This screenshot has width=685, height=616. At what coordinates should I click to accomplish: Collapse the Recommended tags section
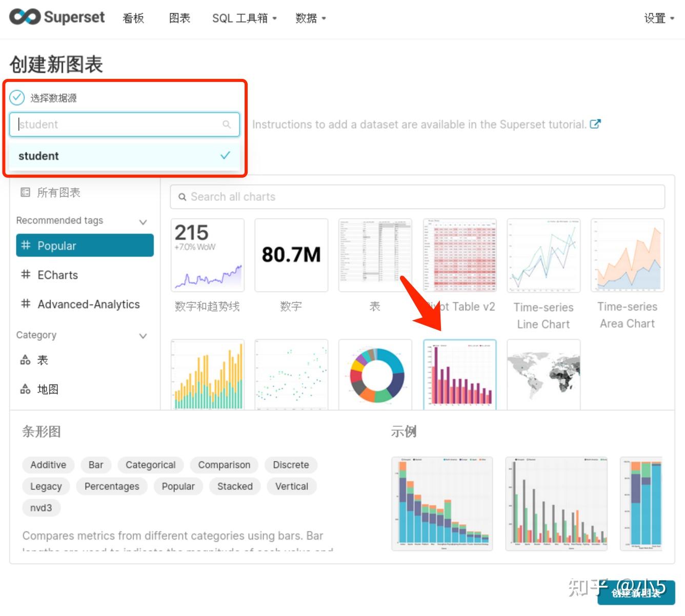click(x=143, y=221)
